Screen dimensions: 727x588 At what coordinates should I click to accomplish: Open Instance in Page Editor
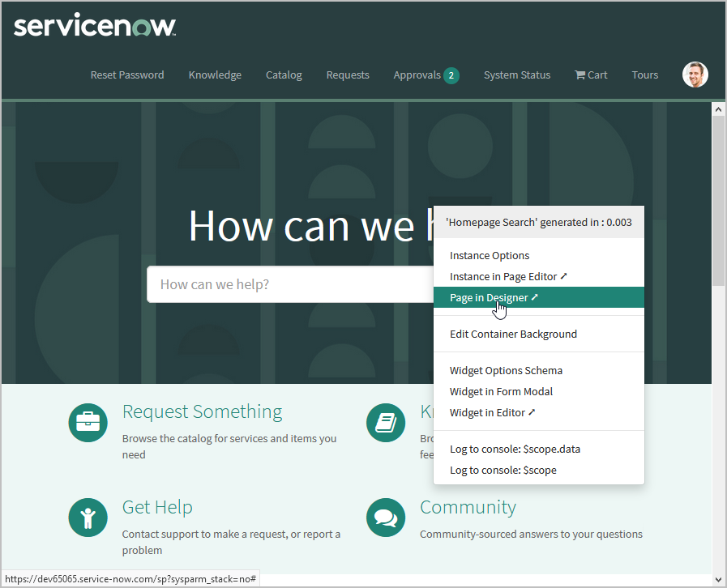point(508,277)
